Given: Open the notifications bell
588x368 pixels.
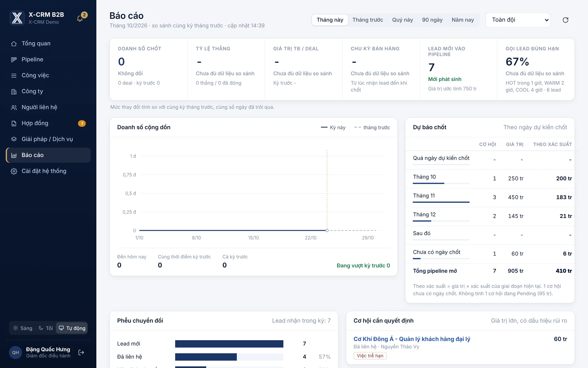Looking at the screenshot, I should [x=80, y=19].
